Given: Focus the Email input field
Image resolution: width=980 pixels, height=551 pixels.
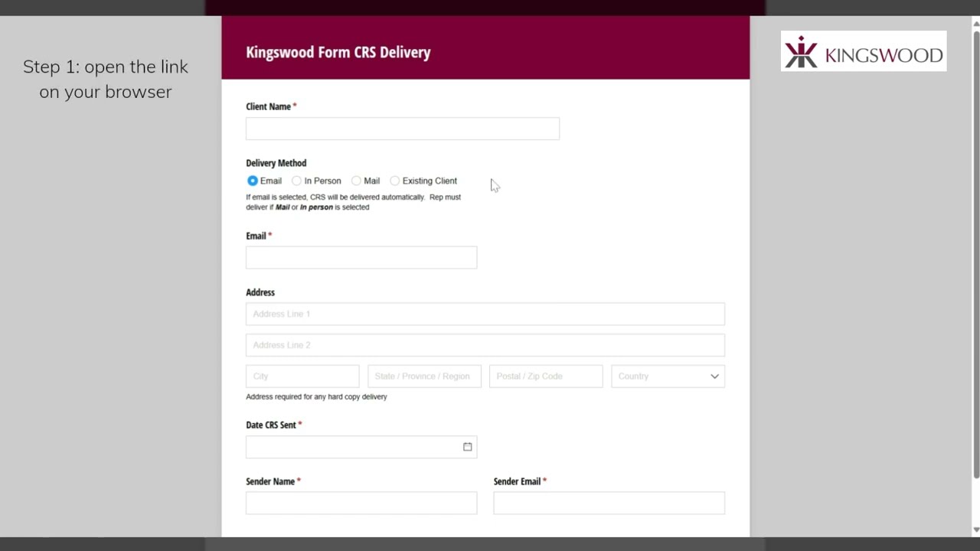Looking at the screenshot, I should pos(361,258).
